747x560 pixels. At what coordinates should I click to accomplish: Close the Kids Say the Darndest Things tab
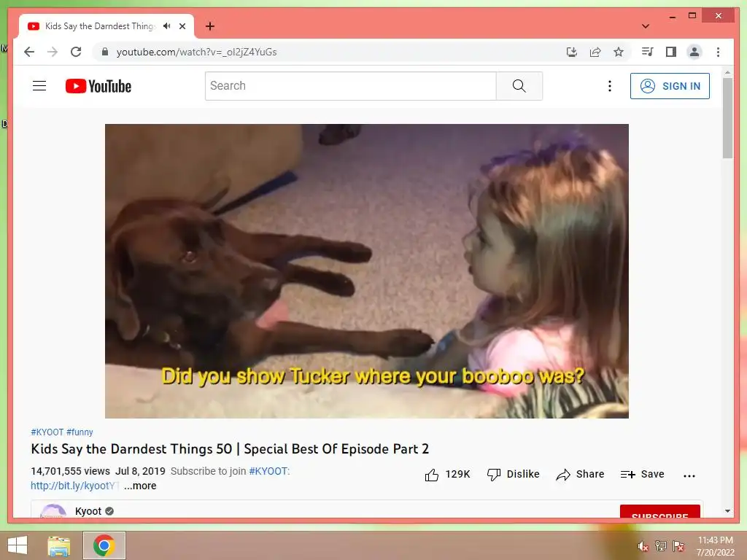tap(182, 26)
